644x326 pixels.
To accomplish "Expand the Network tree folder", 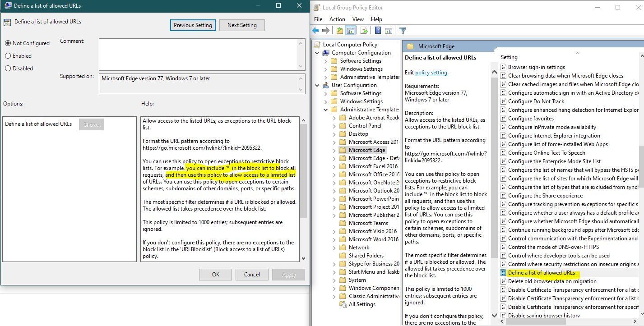I will point(334,248).
